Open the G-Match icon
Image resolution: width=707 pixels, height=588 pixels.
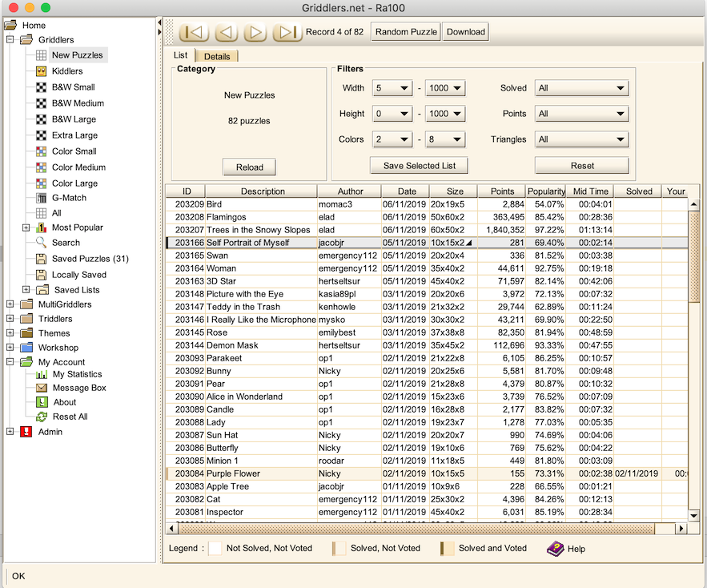click(x=41, y=198)
